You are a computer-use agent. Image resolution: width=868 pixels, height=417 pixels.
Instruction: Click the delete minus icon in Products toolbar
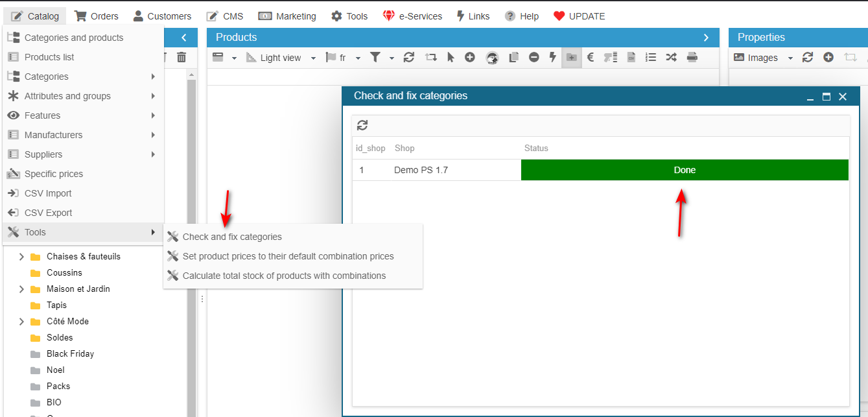(534, 58)
